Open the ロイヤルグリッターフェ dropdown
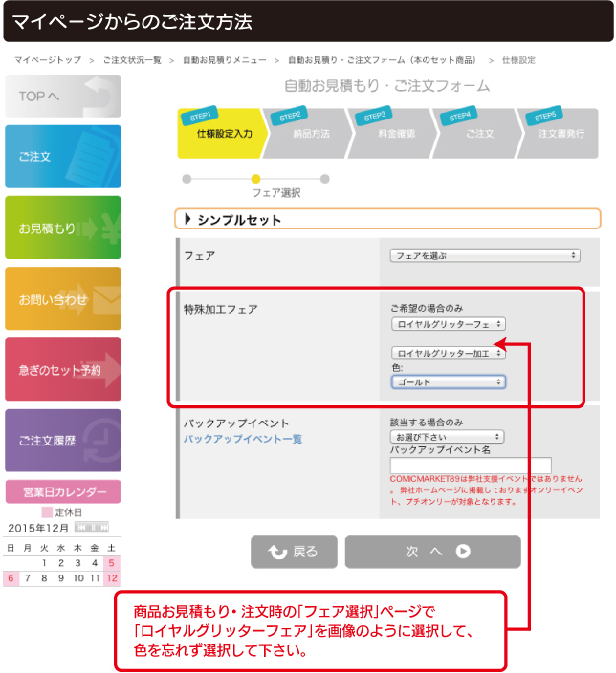Viewport: 616px width, 673px height. pyautogui.click(x=449, y=324)
